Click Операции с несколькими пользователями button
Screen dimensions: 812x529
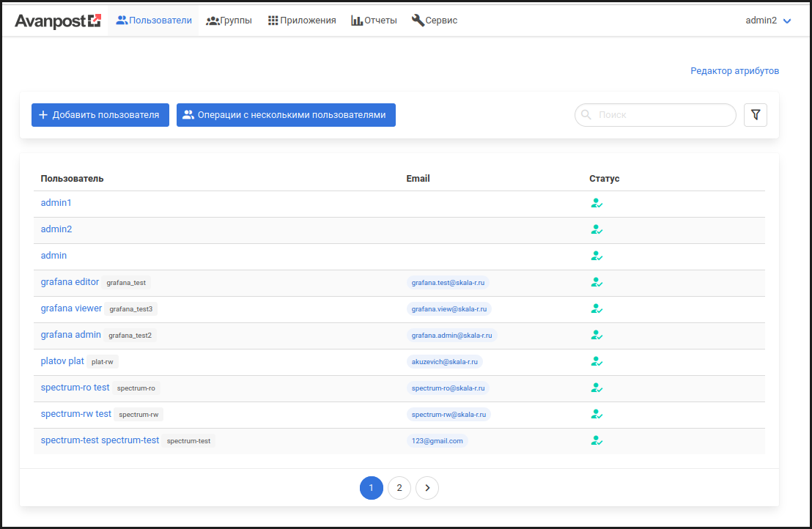[x=286, y=115]
